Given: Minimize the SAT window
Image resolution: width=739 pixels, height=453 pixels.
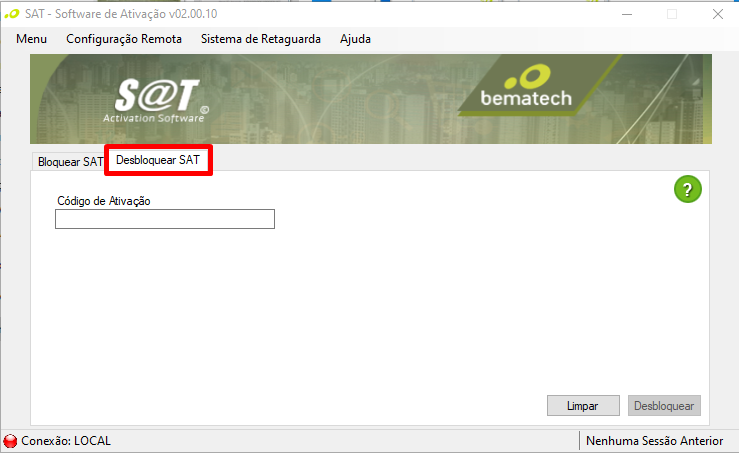Looking at the screenshot, I should pyautogui.click(x=627, y=14).
